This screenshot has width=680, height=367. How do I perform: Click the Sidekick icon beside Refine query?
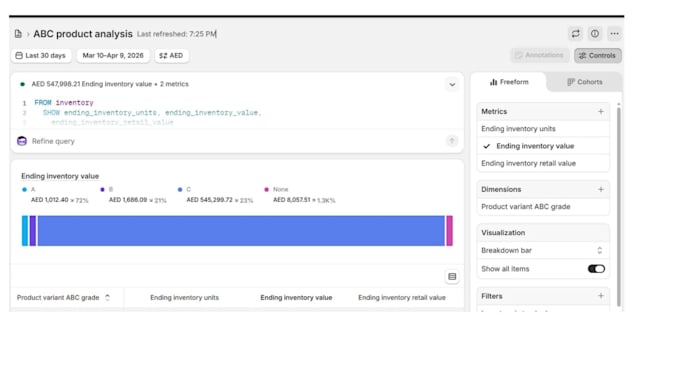coord(22,141)
